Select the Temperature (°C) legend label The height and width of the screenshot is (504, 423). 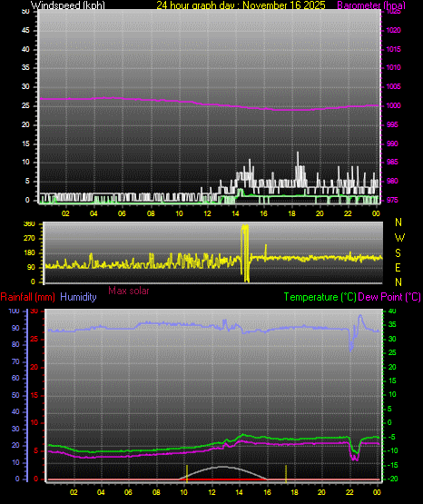pyautogui.click(x=320, y=297)
